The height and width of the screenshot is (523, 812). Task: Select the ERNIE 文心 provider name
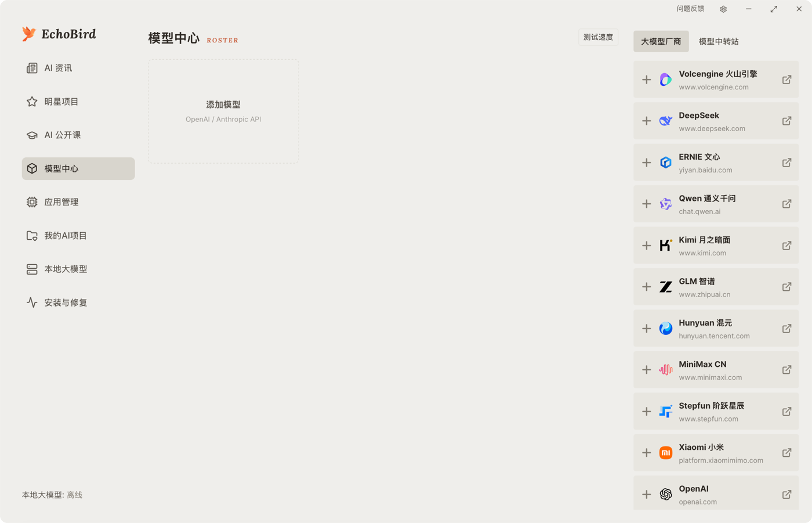coord(699,157)
